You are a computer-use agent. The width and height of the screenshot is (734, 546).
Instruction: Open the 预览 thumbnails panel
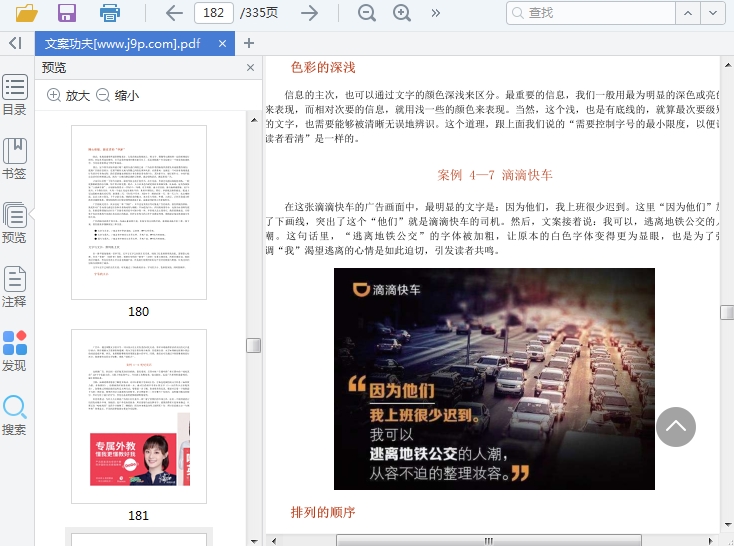tap(15, 222)
